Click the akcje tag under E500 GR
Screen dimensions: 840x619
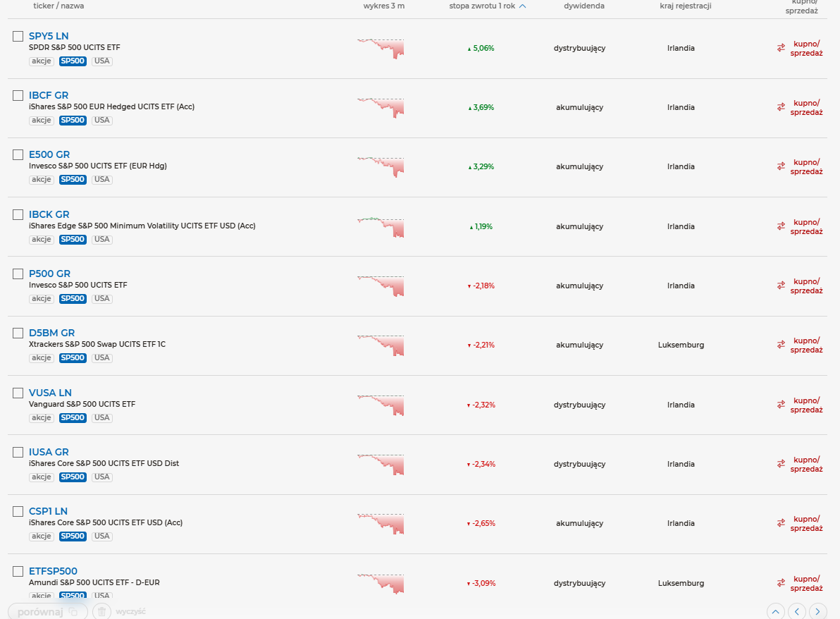pyautogui.click(x=42, y=180)
